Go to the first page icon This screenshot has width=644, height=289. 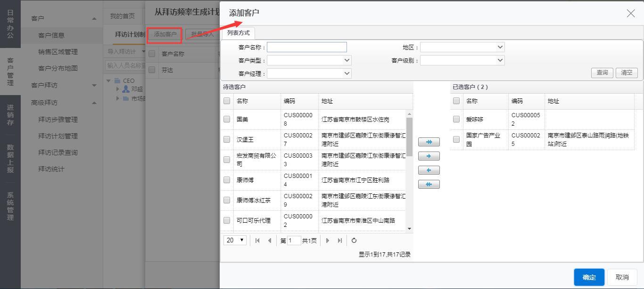(257, 241)
